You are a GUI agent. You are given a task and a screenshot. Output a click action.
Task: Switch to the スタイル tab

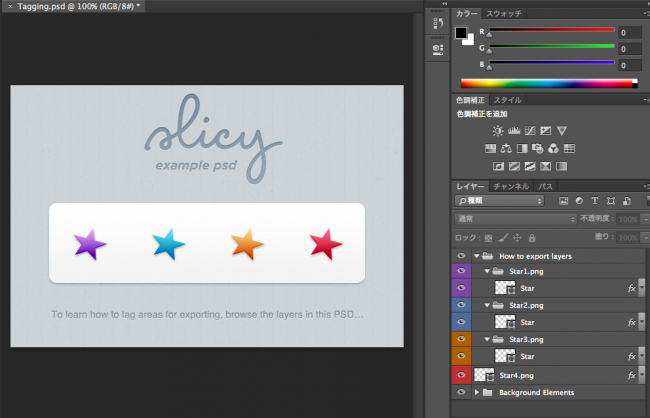pos(507,100)
